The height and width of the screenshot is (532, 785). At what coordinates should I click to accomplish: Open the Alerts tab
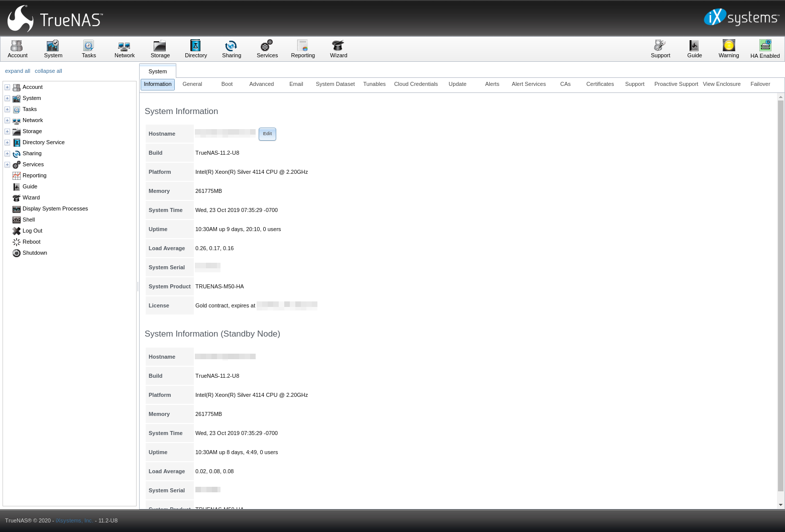click(x=492, y=84)
